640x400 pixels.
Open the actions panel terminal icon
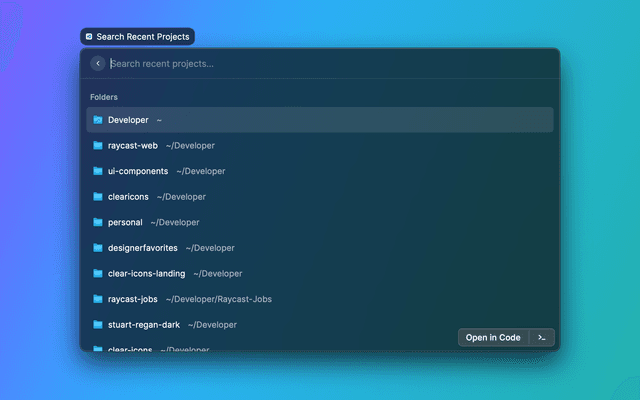pos(541,338)
